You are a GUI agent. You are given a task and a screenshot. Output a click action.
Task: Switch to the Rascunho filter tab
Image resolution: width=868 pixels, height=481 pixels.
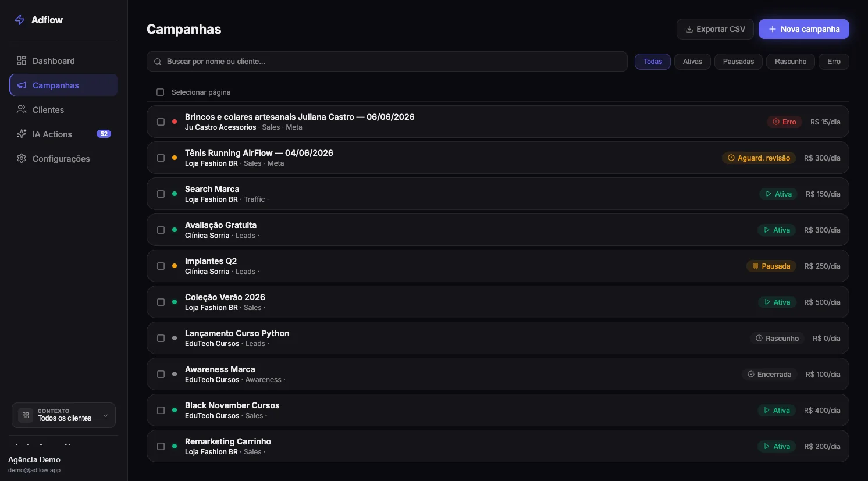point(791,62)
